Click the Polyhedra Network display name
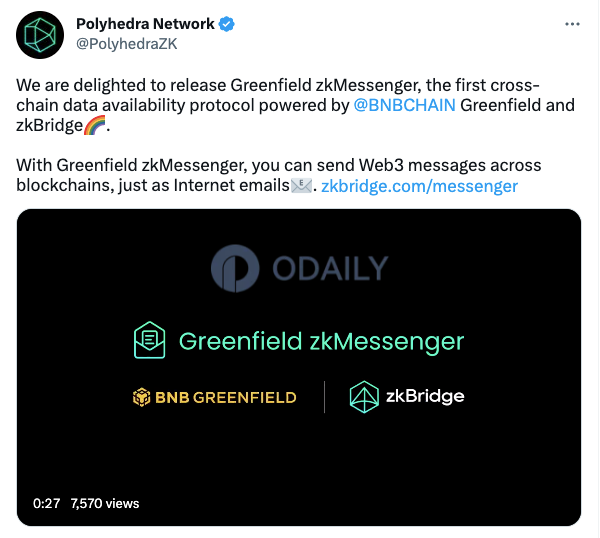 (x=145, y=24)
